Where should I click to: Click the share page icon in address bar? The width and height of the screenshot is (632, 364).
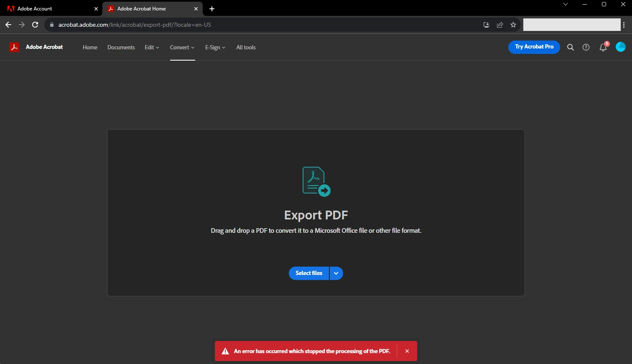coord(499,25)
